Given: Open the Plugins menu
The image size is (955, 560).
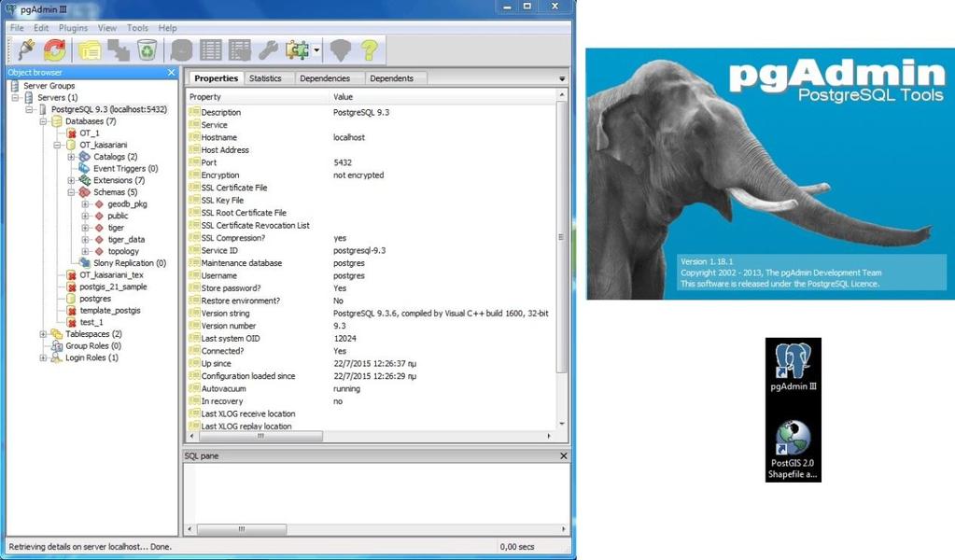Looking at the screenshot, I should coord(73,28).
